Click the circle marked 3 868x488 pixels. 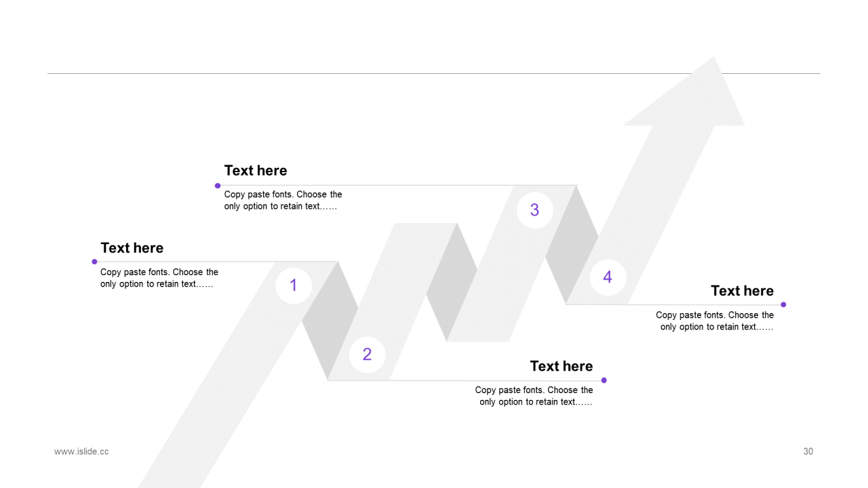coord(534,210)
